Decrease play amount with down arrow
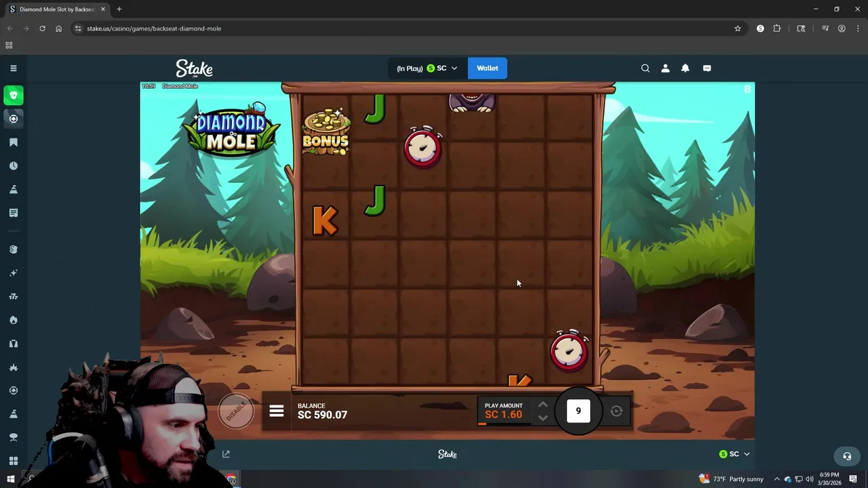This screenshot has width=868, height=488. [542, 418]
